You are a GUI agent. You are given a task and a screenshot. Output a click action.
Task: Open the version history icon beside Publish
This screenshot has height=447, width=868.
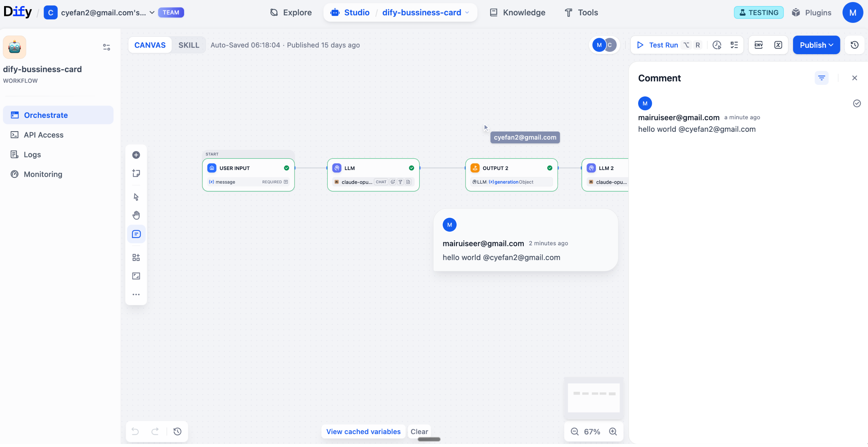tap(854, 45)
